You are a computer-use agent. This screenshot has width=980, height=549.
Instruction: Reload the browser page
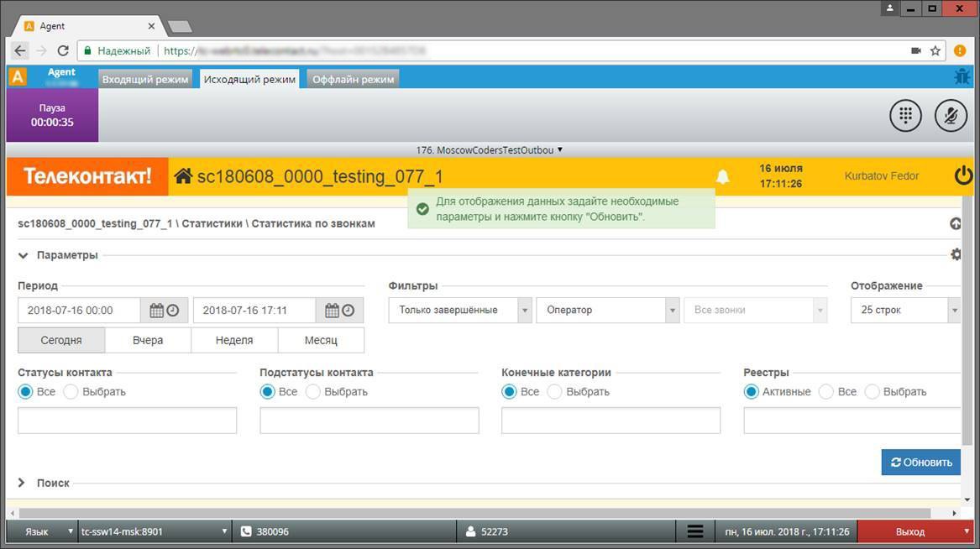point(62,50)
